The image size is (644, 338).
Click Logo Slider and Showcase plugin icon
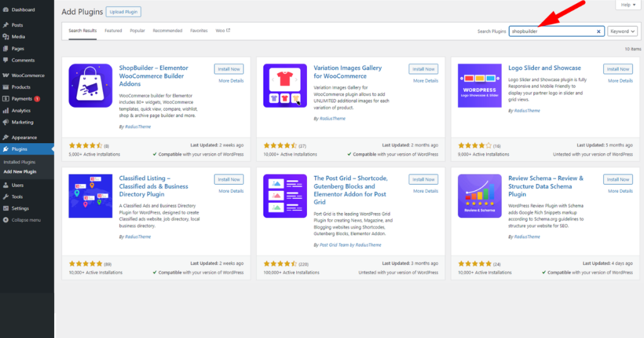(480, 85)
